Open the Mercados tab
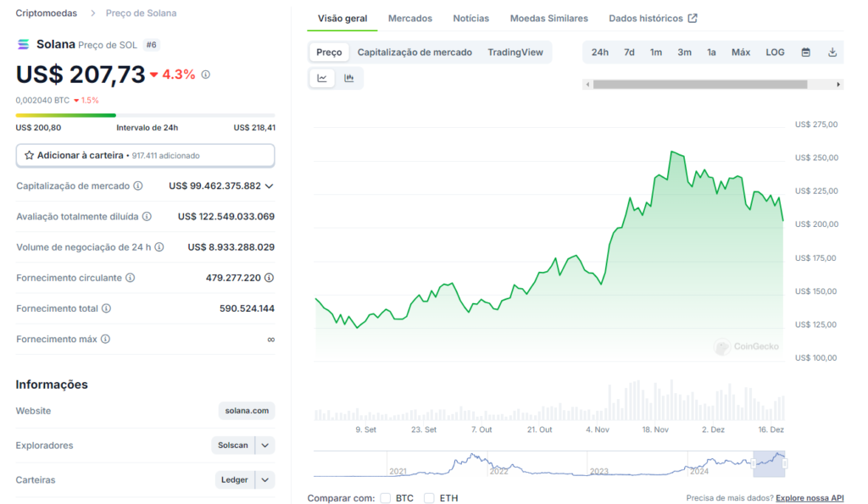Screen dimensions: 868x504 (x=410, y=19)
